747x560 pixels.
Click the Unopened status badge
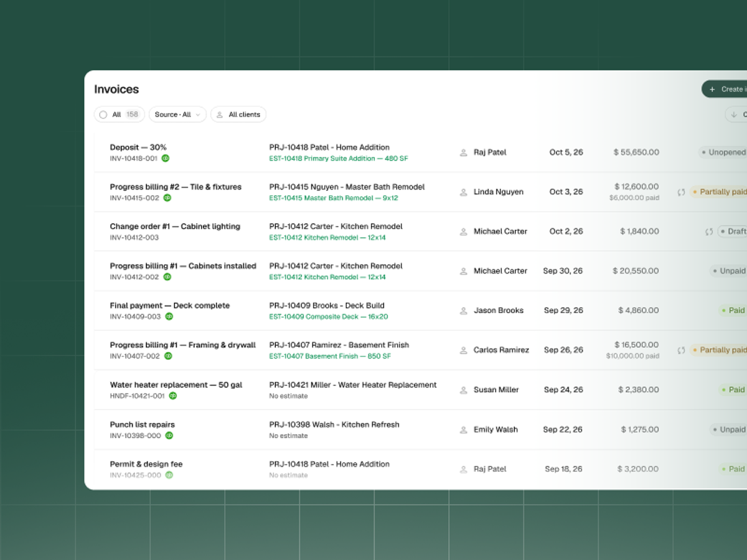(x=722, y=152)
